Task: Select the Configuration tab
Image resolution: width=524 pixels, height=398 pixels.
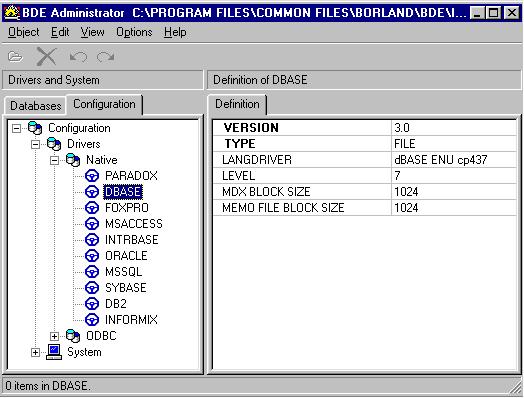Action: pos(104,104)
